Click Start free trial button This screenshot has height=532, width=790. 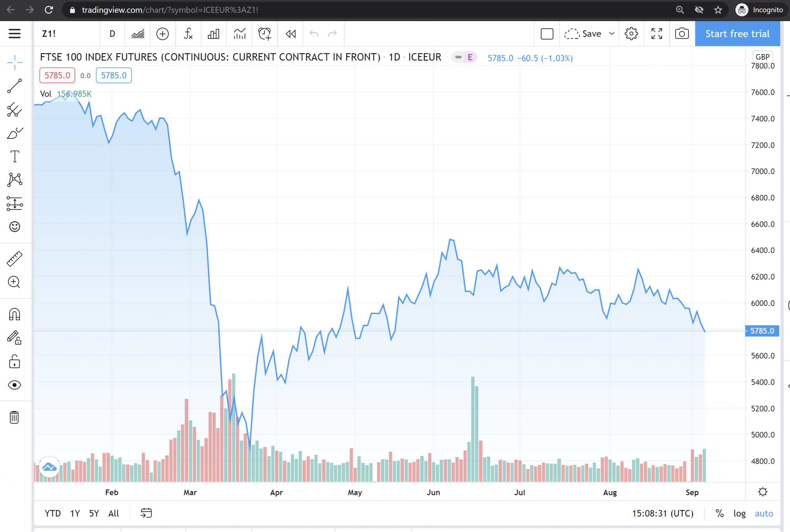pos(738,34)
